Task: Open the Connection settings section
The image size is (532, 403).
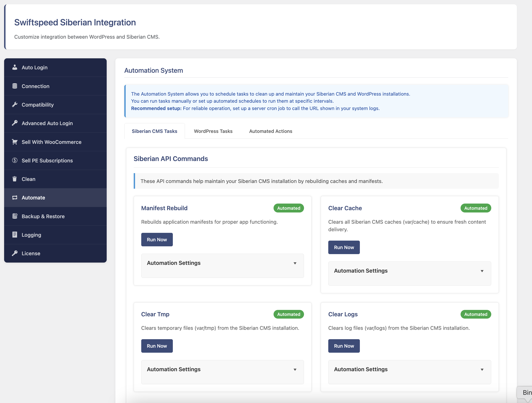Action: (55, 86)
